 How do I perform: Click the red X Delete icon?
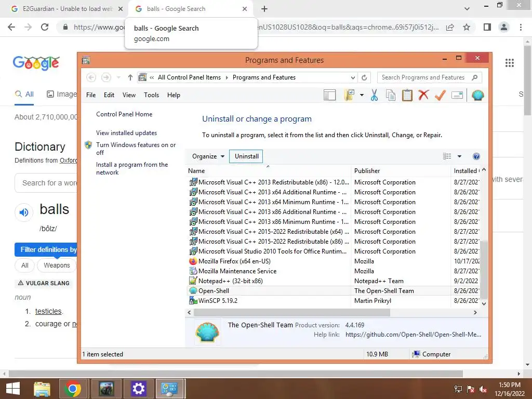click(x=423, y=95)
